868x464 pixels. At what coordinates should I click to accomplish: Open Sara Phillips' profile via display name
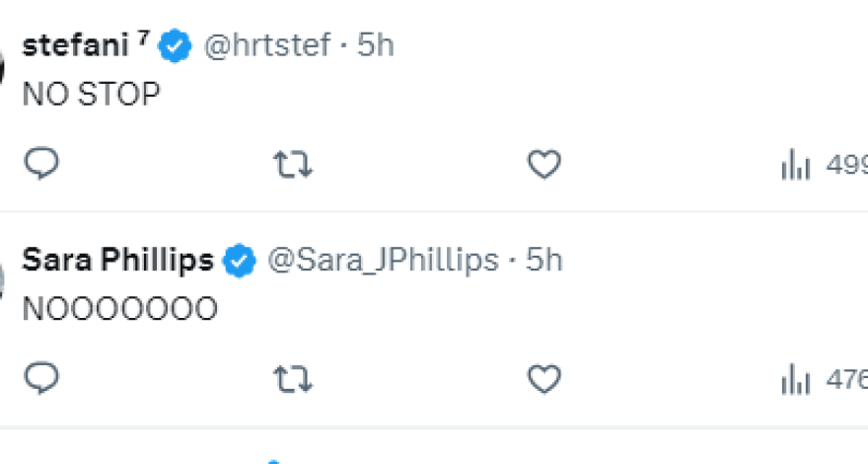(x=117, y=260)
